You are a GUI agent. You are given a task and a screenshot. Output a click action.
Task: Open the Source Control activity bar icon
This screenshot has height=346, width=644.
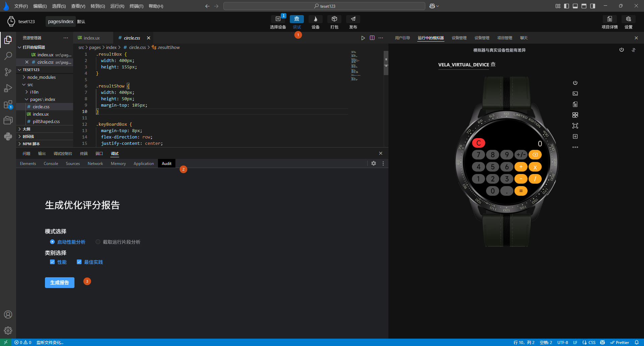pos(8,72)
